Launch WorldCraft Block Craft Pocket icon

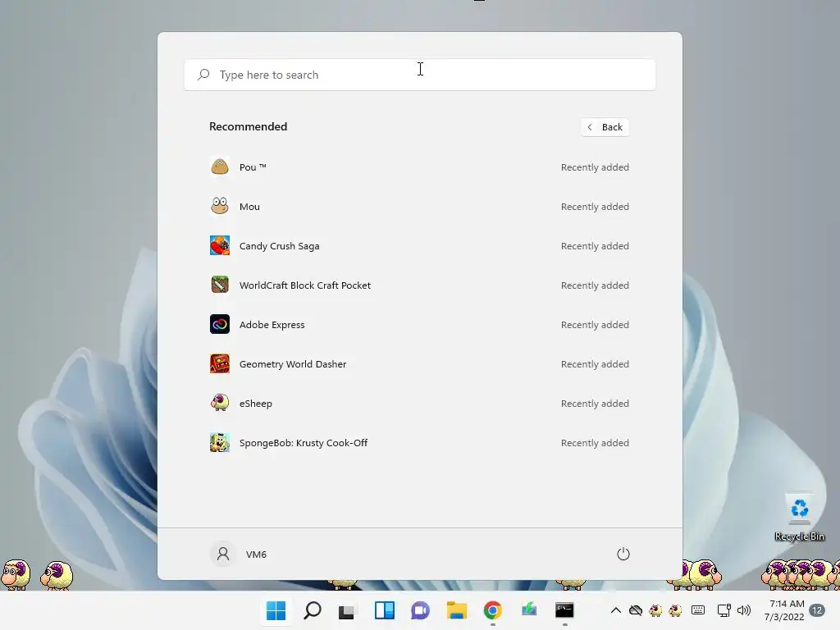(220, 285)
